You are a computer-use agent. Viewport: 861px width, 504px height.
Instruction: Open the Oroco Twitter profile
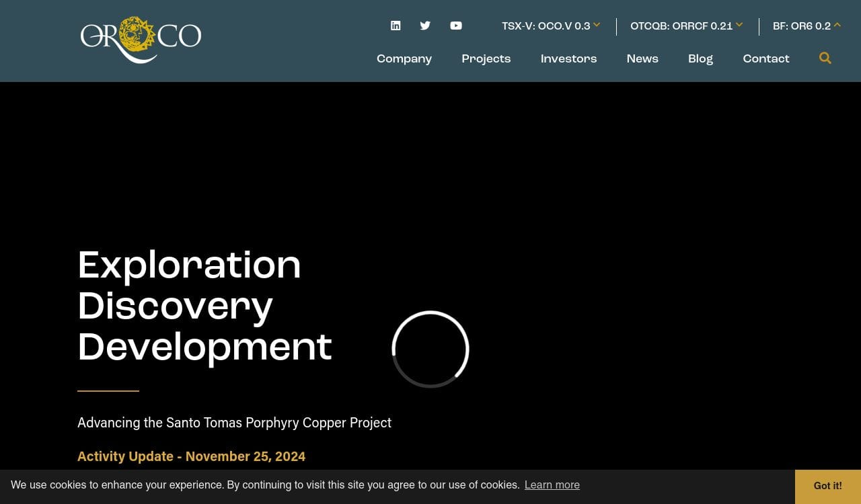425,26
